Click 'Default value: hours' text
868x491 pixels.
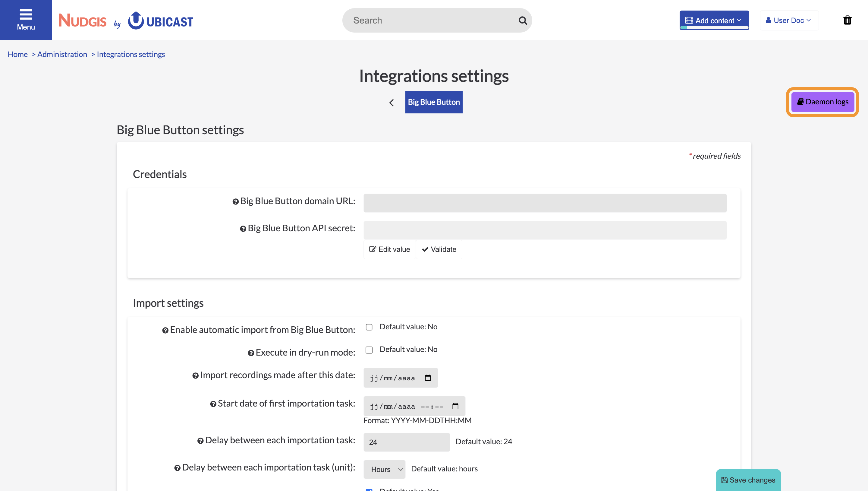click(x=444, y=469)
